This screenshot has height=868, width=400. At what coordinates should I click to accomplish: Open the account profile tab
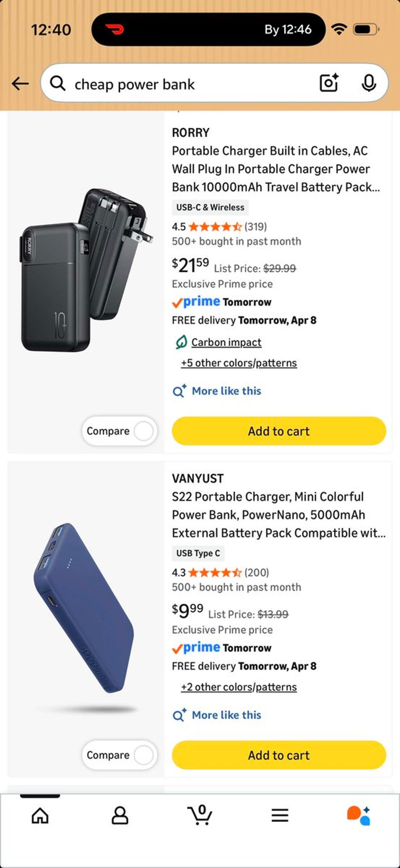120,816
